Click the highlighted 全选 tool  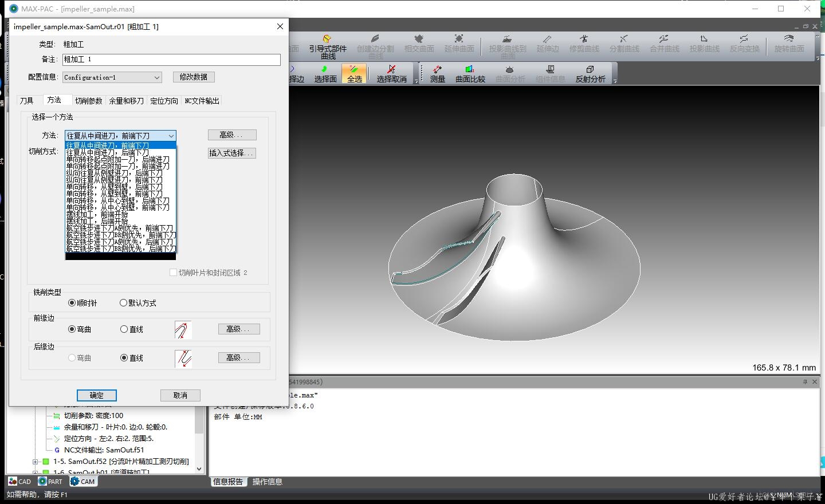355,74
